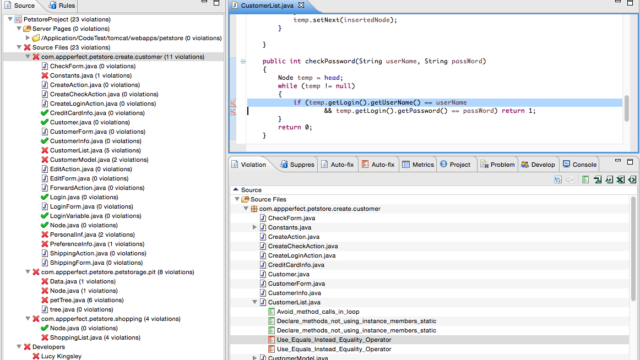Collapse CustomerList.java in Violation panel

(254, 302)
